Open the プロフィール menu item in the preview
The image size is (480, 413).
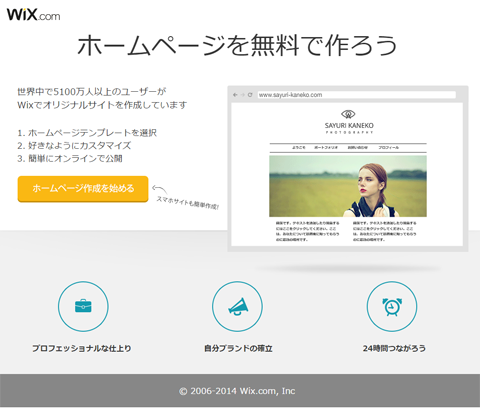point(388,147)
